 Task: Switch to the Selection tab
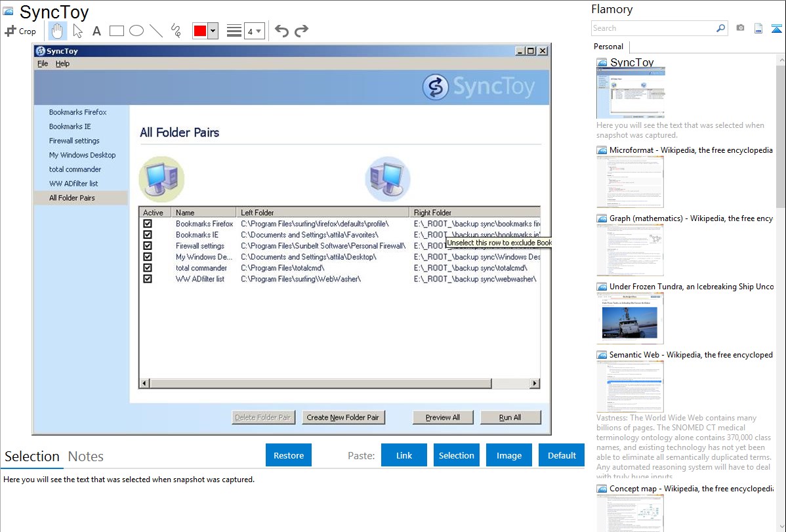(x=32, y=457)
